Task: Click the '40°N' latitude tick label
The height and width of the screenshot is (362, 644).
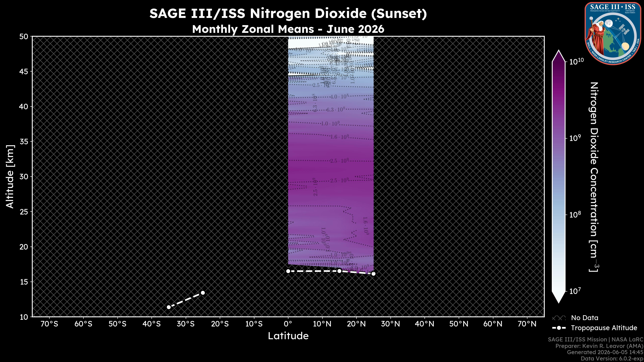Action: pyautogui.click(x=424, y=324)
